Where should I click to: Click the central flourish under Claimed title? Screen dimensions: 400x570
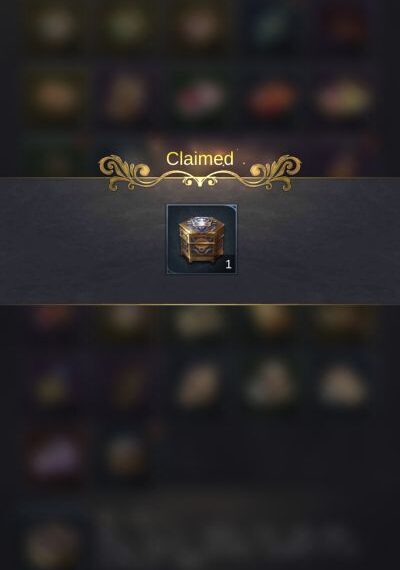tap(200, 180)
